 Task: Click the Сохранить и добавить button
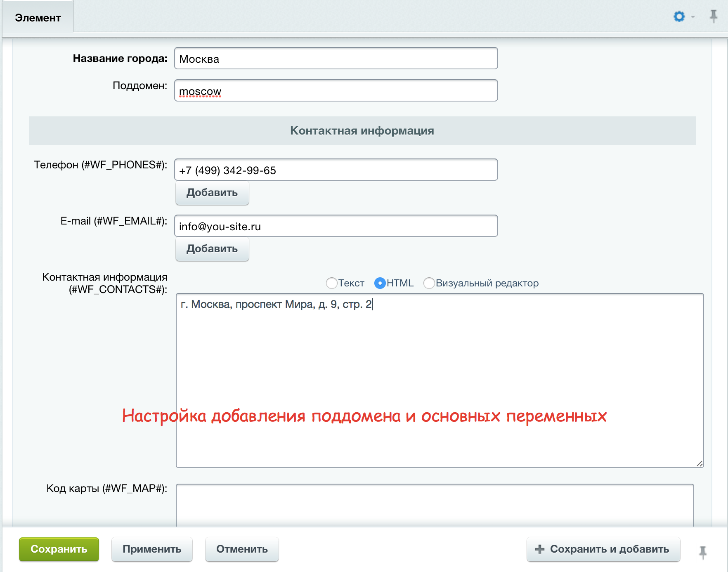click(603, 549)
